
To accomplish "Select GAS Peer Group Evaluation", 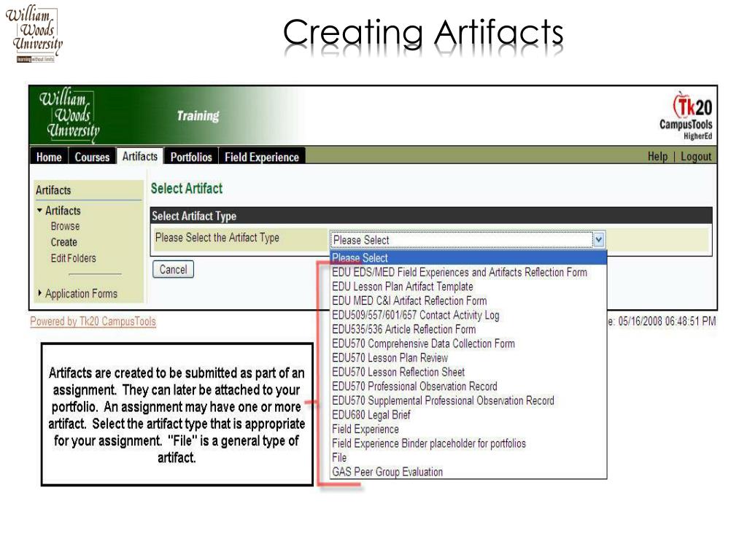I will 468,472.
